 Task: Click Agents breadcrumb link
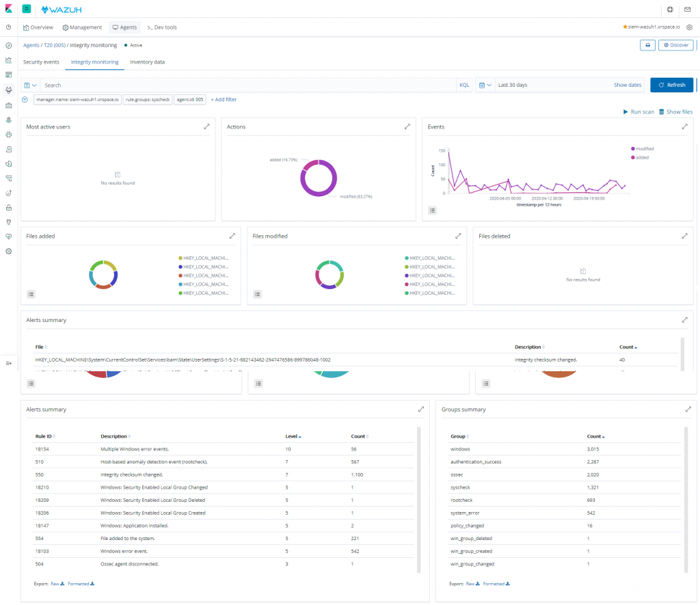click(31, 45)
